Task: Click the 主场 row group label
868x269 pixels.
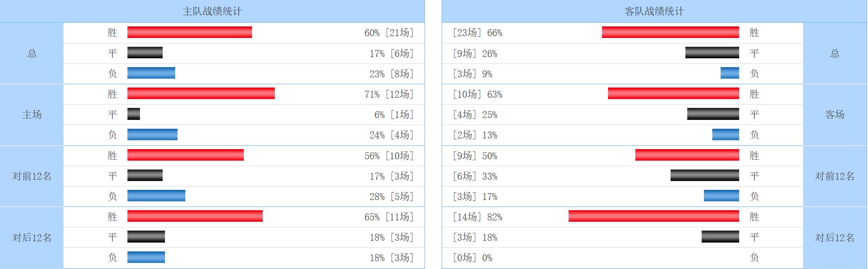Action: [32, 114]
